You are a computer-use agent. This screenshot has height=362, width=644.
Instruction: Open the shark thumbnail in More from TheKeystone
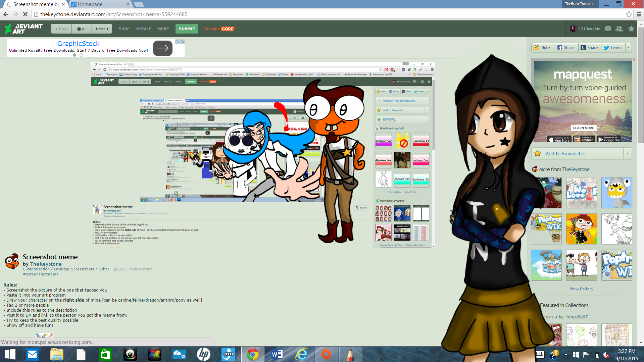(x=616, y=193)
